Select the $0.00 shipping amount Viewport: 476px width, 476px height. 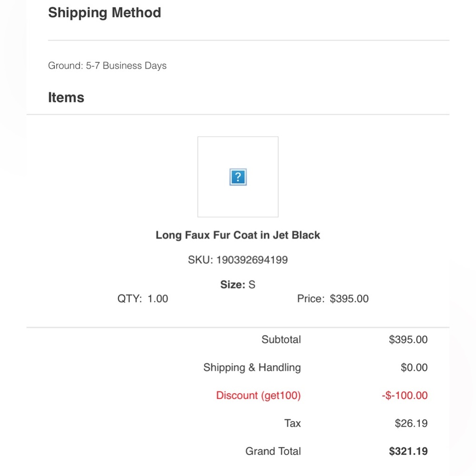tap(414, 367)
